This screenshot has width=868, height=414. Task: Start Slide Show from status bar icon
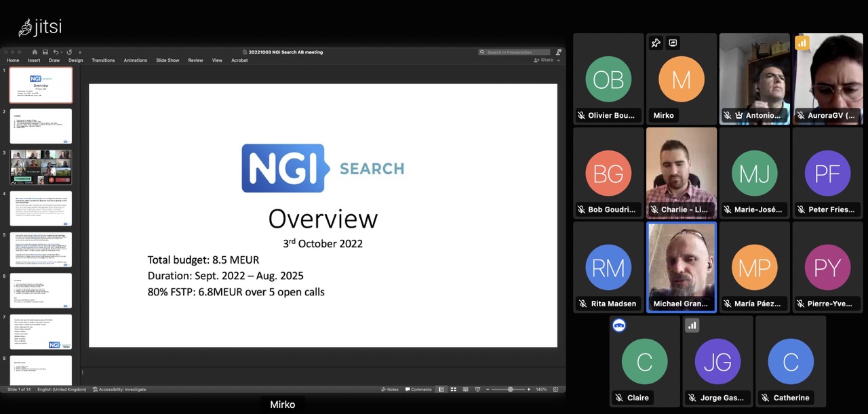[x=478, y=390]
